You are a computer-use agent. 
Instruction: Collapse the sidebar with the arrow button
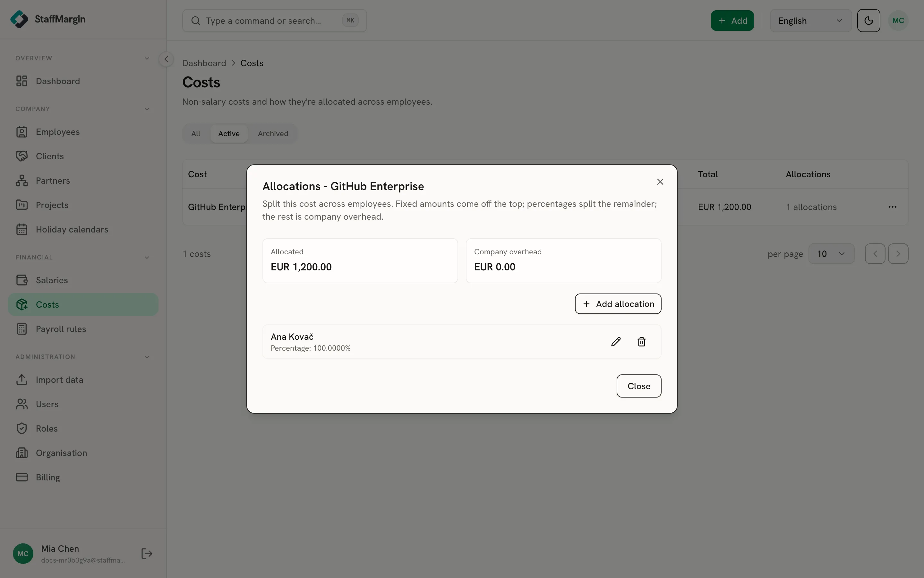click(166, 59)
